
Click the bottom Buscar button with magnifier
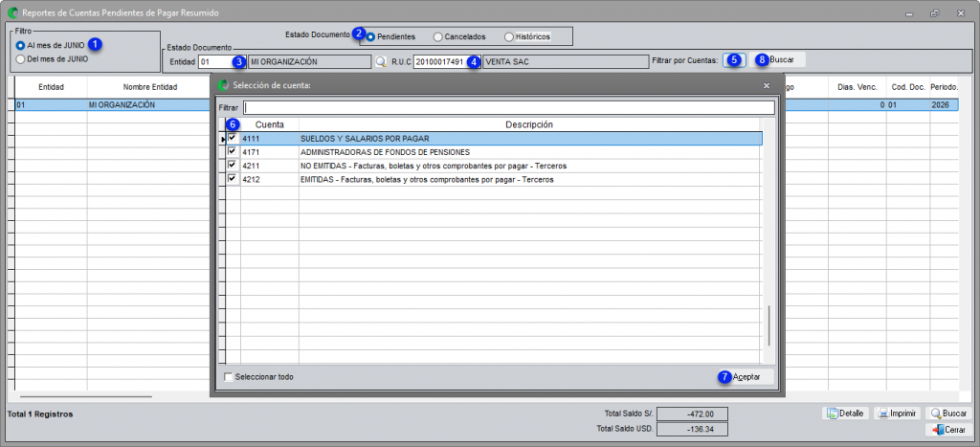948,413
